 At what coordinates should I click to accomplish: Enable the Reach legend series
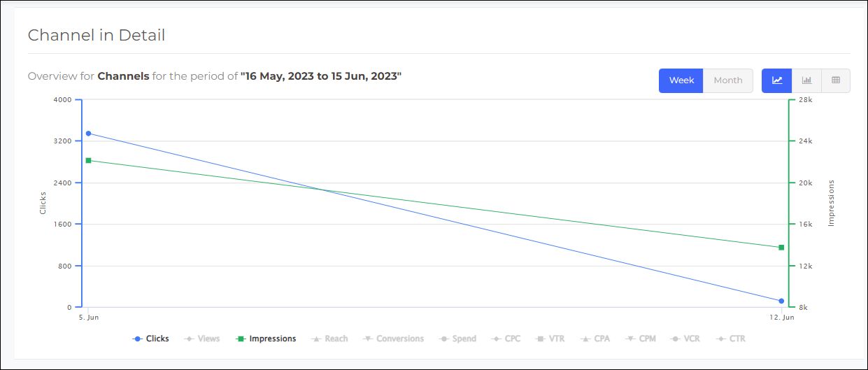point(329,339)
